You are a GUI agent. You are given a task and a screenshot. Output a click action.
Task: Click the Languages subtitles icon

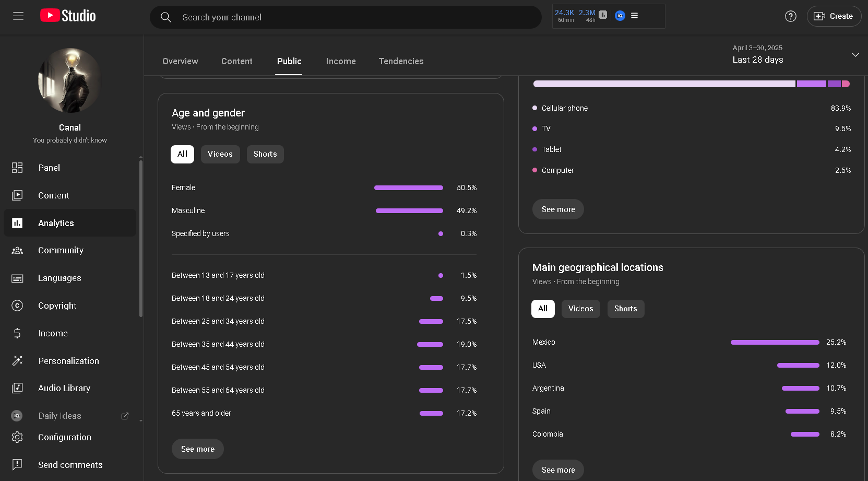coord(17,278)
